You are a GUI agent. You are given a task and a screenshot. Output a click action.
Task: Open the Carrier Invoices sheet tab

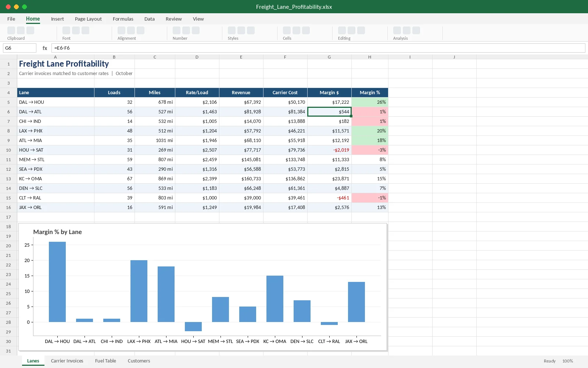tap(67, 361)
